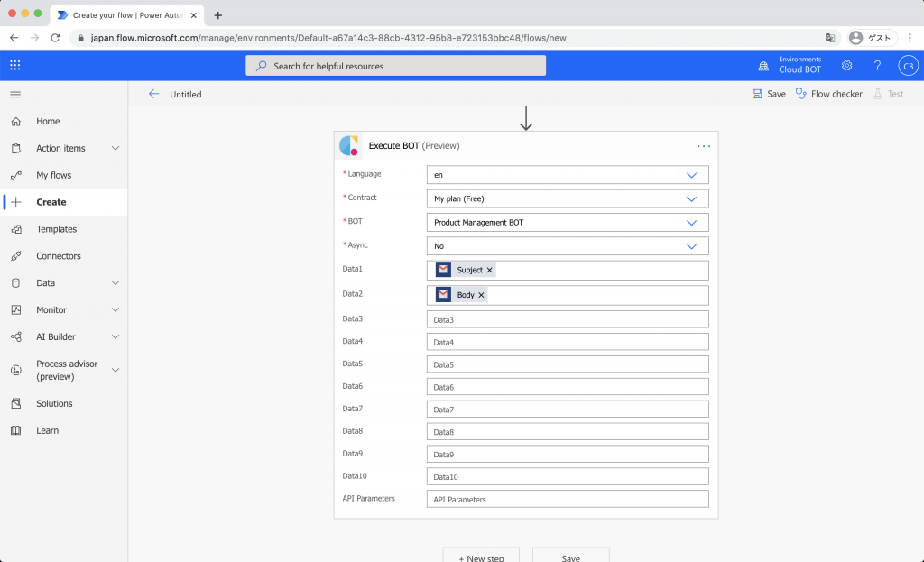Click the Connectors plug icon
This screenshot has width=924, height=562.
pyautogui.click(x=16, y=256)
